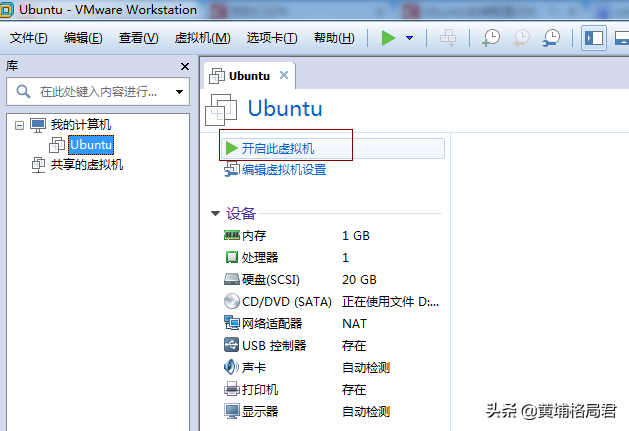Click the VMware icon in title bar
Viewport: 629px width, 431px height.
coord(7,10)
